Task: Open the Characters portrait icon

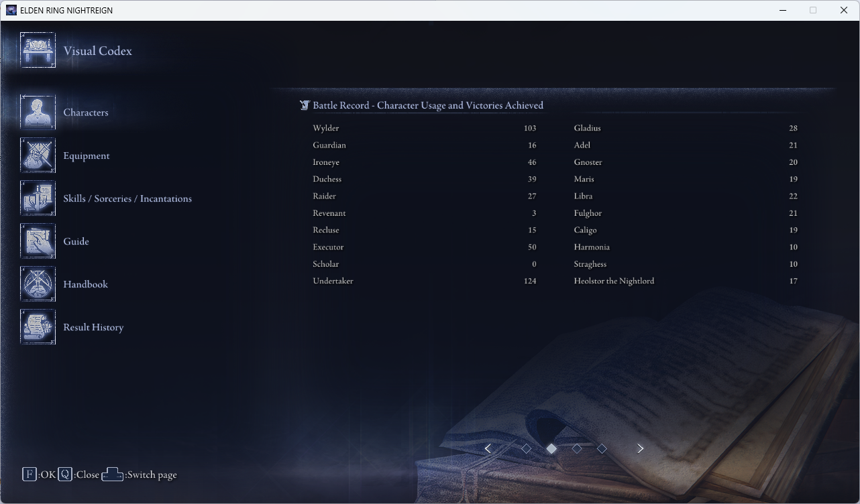Action: pyautogui.click(x=38, y=112)
